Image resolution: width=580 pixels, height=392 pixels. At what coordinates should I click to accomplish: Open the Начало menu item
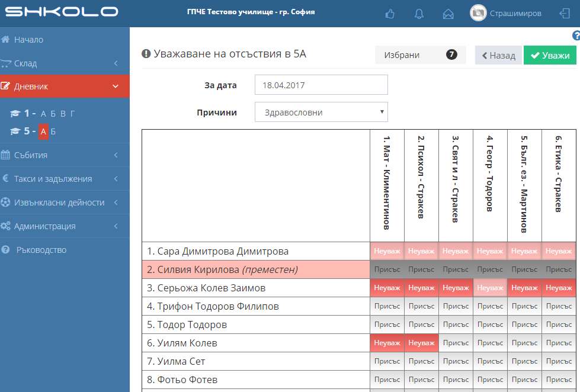[x=28, y=40]
